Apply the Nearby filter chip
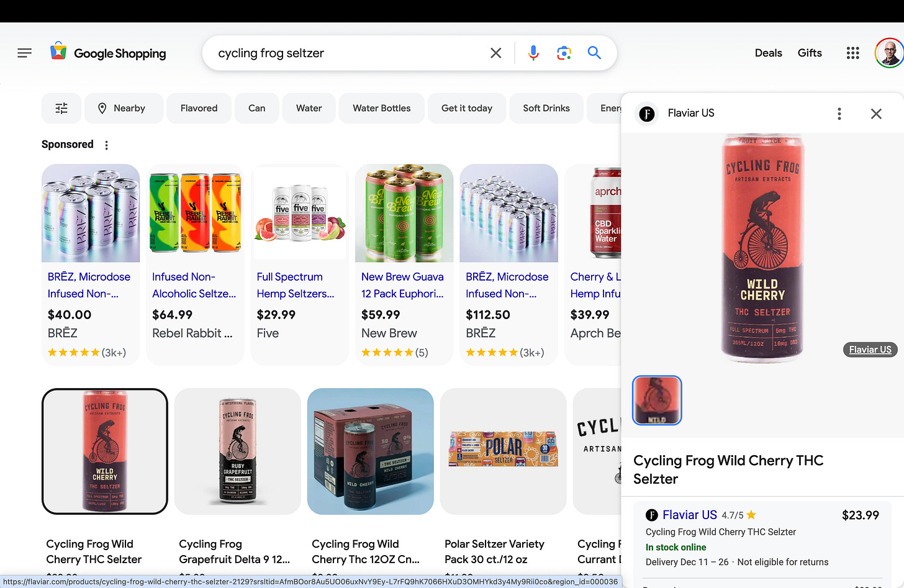Screen dimensions: 904x588 click(x=124, y=108)
